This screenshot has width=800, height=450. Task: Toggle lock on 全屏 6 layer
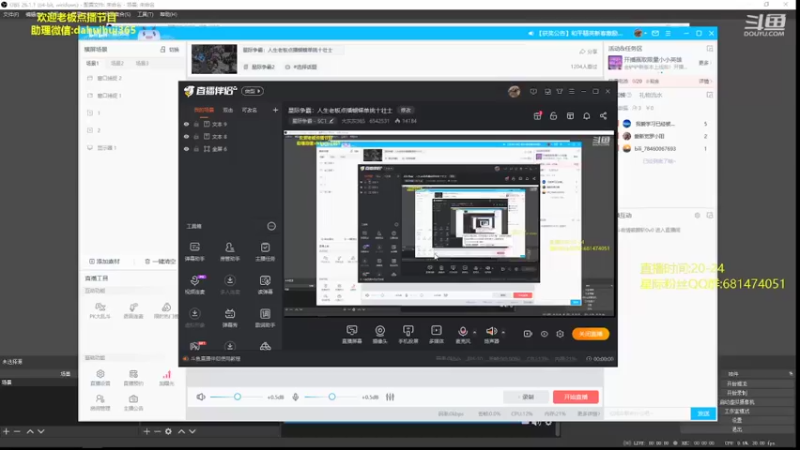[196, 149]
